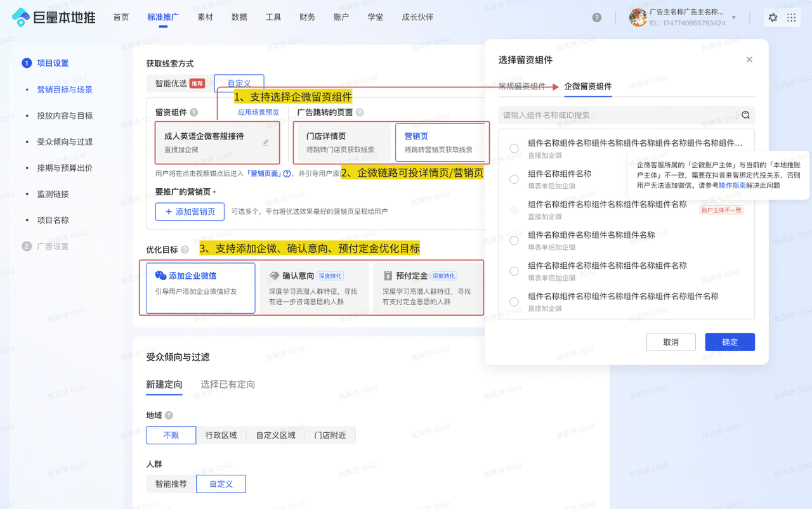Image resolution: width=812 pixels, height=509 pixels.
Task: Select the last component radio in list
Action: (x=514, y=302)
